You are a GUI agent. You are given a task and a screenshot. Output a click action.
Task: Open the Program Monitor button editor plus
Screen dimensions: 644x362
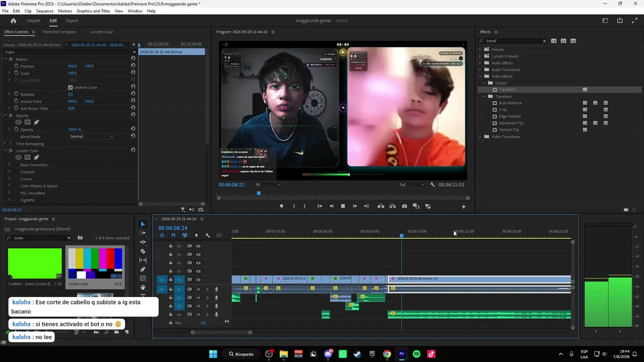point(464,206)
